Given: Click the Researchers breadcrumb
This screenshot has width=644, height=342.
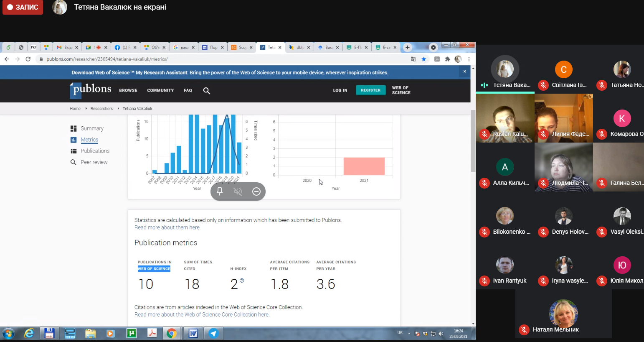Looking at the screenshot, I should click(101, 109).
